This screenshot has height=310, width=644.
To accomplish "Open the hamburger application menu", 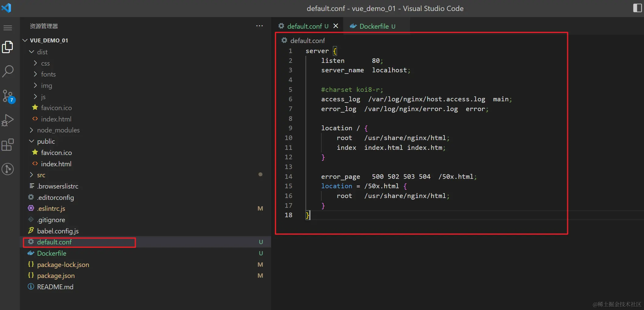I will 8,28.
